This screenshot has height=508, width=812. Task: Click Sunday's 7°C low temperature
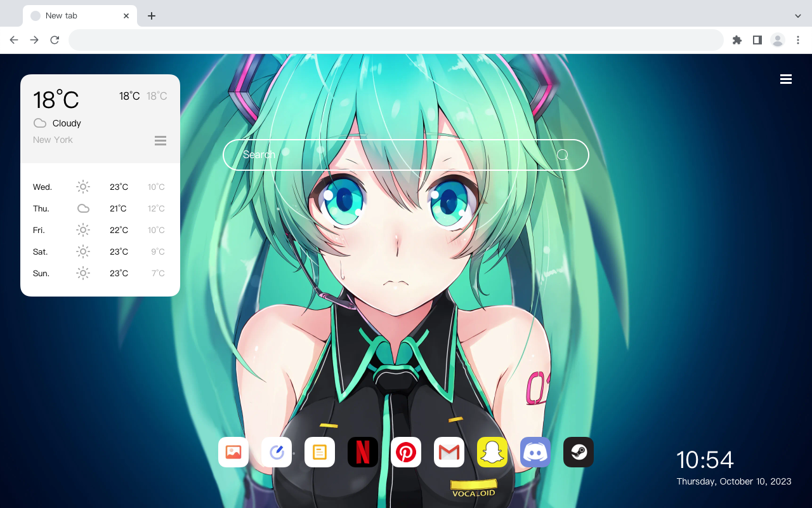[x=158, y=273]
